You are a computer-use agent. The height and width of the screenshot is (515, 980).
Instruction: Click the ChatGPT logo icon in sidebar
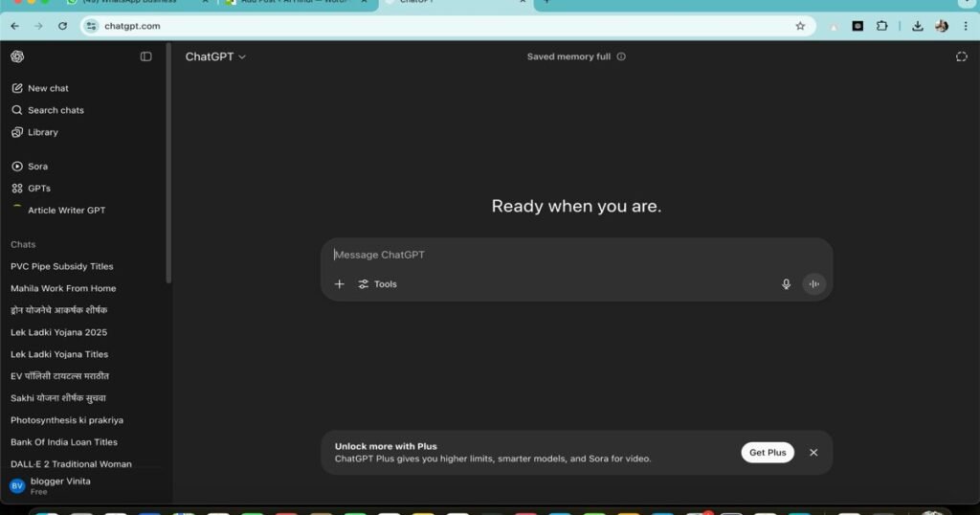click(17, 56)
